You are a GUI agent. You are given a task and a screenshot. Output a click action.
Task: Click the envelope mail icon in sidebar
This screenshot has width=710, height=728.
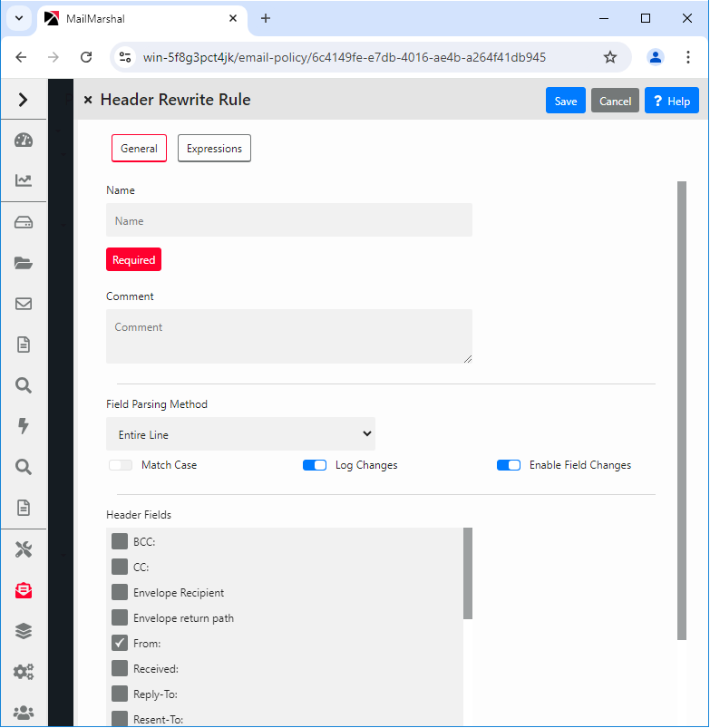[x=24, y=304]
